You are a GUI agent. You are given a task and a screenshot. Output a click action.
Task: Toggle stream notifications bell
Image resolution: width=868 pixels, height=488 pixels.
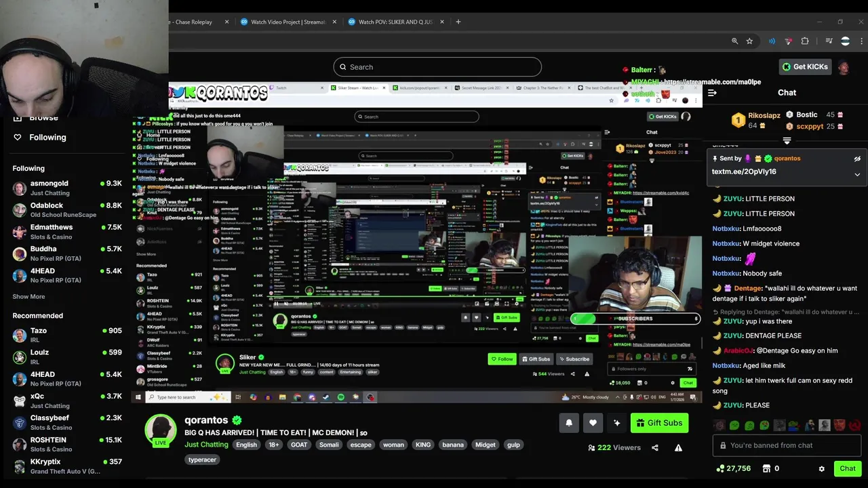click(x=569, y=423)
